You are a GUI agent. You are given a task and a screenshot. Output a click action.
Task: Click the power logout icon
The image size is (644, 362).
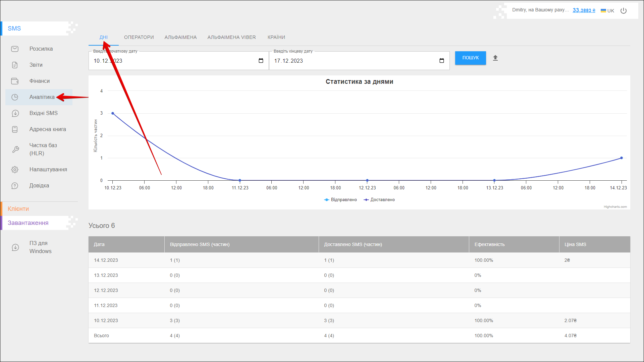tap(624, 11)
